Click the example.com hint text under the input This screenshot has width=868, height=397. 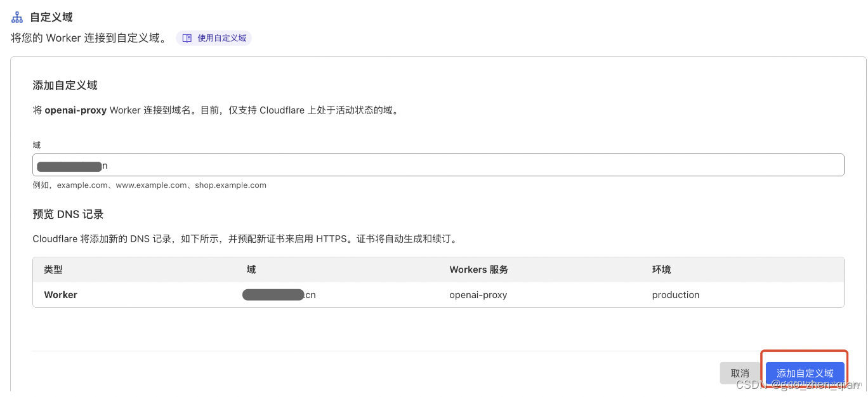click(x=150, y=185)
